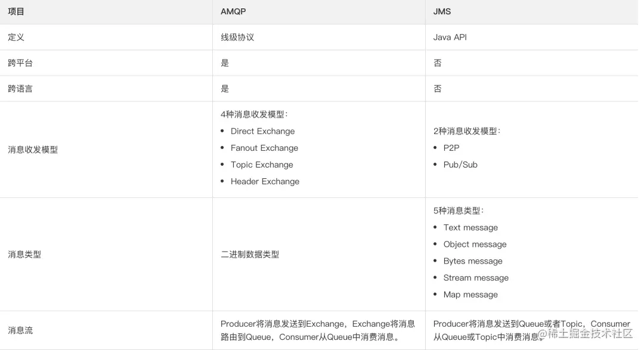Click the Fanout Exchange bullet item
The image size is (644, 350).
click(x=264, y=148)
